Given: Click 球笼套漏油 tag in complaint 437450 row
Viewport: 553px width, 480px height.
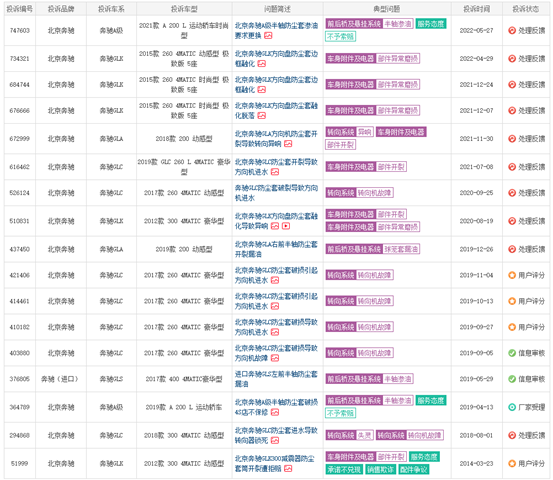Looking at the screenshot, I should 401,249.
